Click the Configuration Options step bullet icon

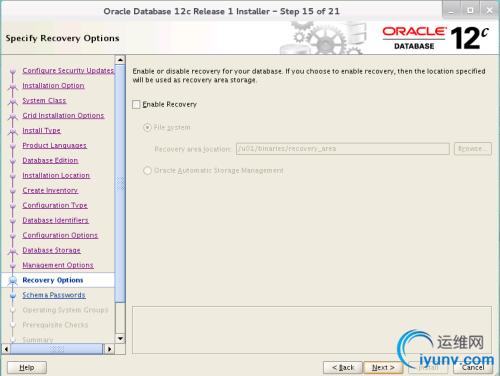pyautogui.click(x=13, y=236)
